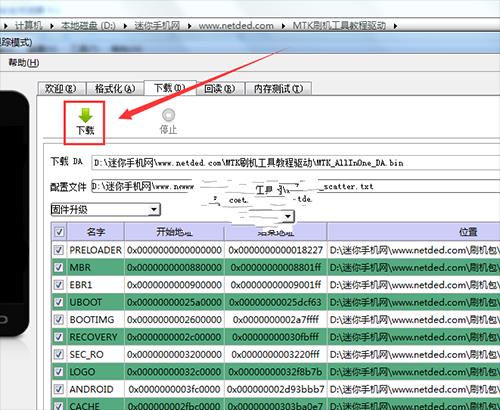500x410 pixels.
Task: Uncheck the RECOVERY partition checkbox
Action: pyautogui.click(x=59, y=337)
